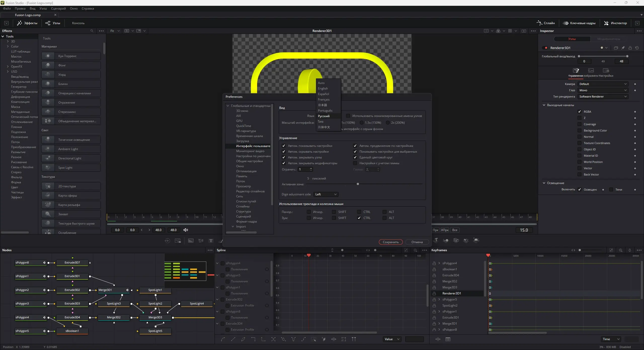The image size is (644, 350).
Task: Toggle 'Настройки с учетом гаммы' checkbox
Action: tap(355, 163)
